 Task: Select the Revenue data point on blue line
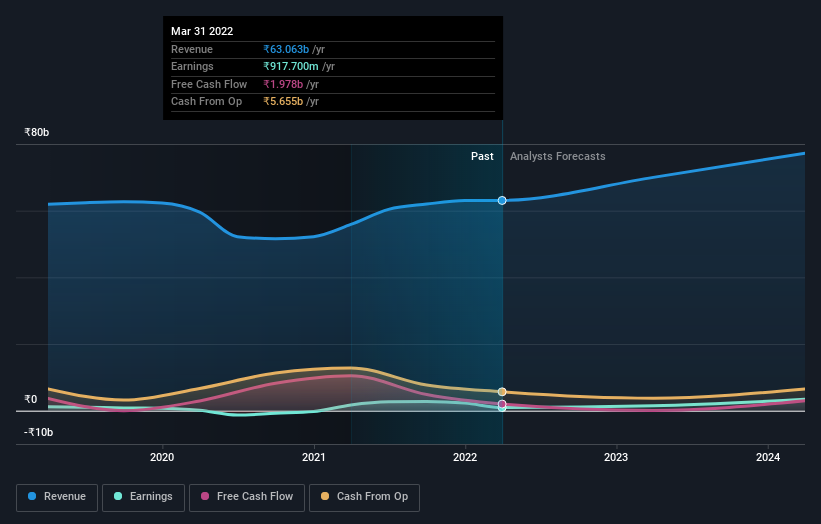502,200
